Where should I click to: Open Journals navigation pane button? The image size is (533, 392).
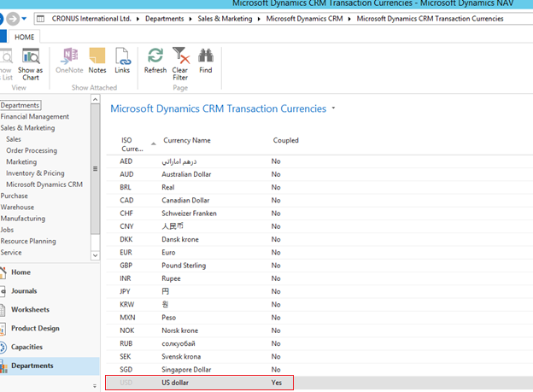click(50, 291)
